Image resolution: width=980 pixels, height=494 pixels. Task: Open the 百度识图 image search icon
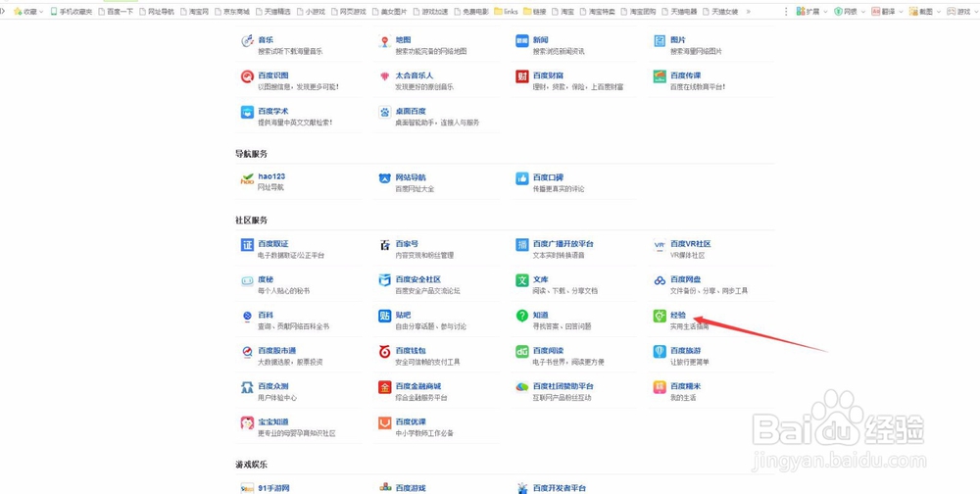tap(248, 76)
